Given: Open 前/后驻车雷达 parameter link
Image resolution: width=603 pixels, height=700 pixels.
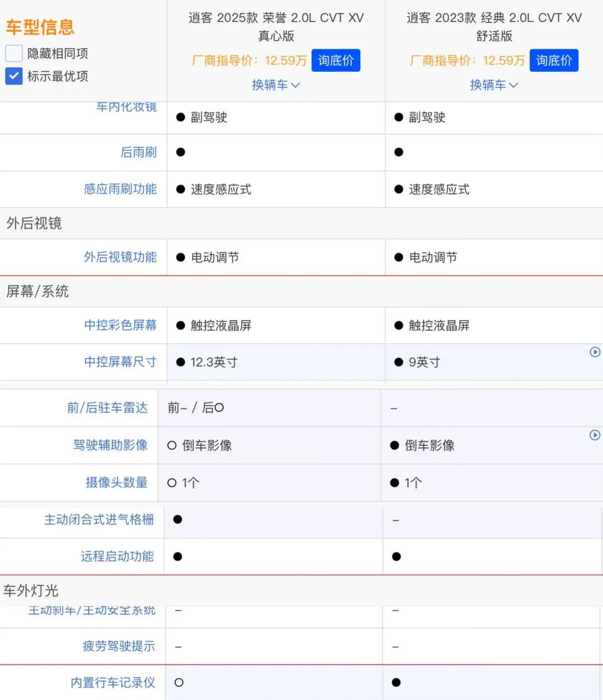Looking at the screenshot, I should tap(107, 408).
